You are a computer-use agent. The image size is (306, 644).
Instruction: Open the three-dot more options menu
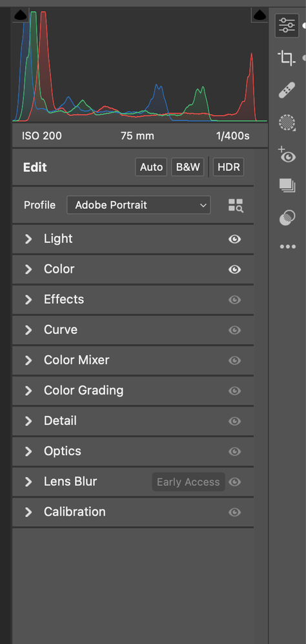pos(287,247)
